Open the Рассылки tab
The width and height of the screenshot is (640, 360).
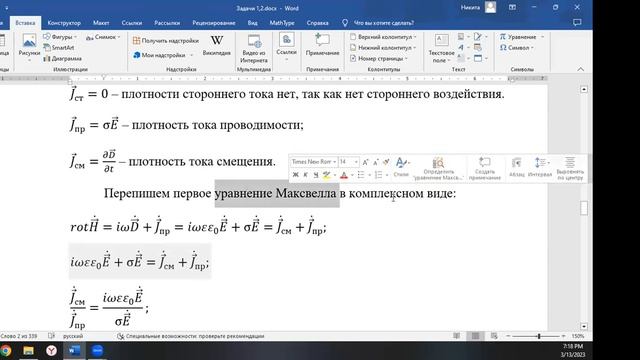coord(167,23)
